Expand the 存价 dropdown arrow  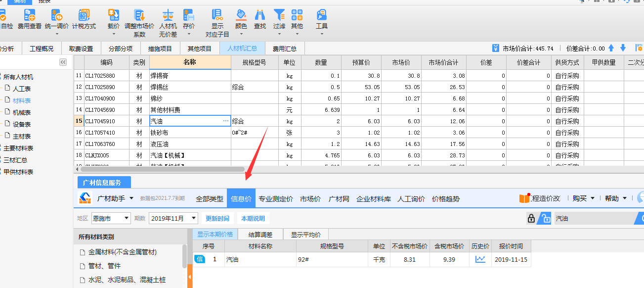point(189,34)
